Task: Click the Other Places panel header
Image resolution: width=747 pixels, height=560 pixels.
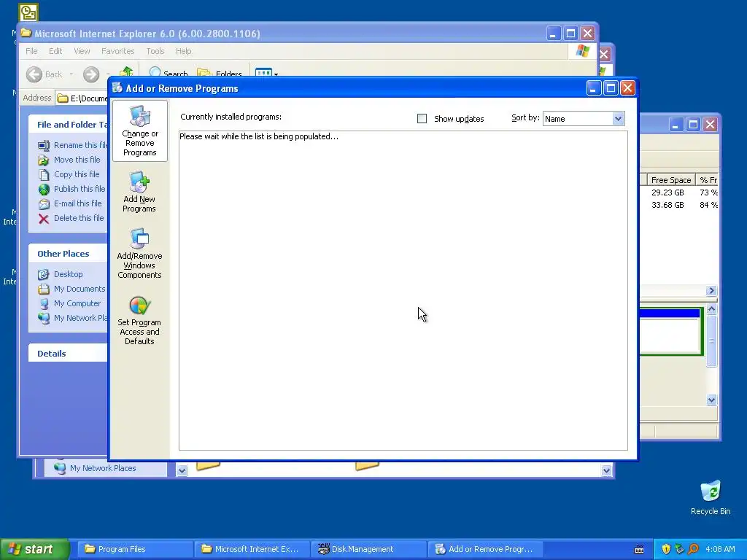Action: (68, 253)
